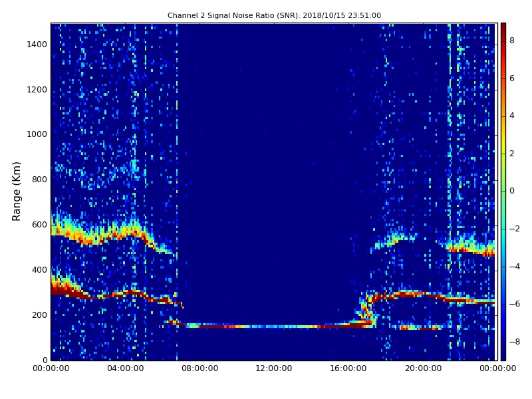Click the 'Range (Km)' y-axis label

pyautogui.click(x=16, y=192)
